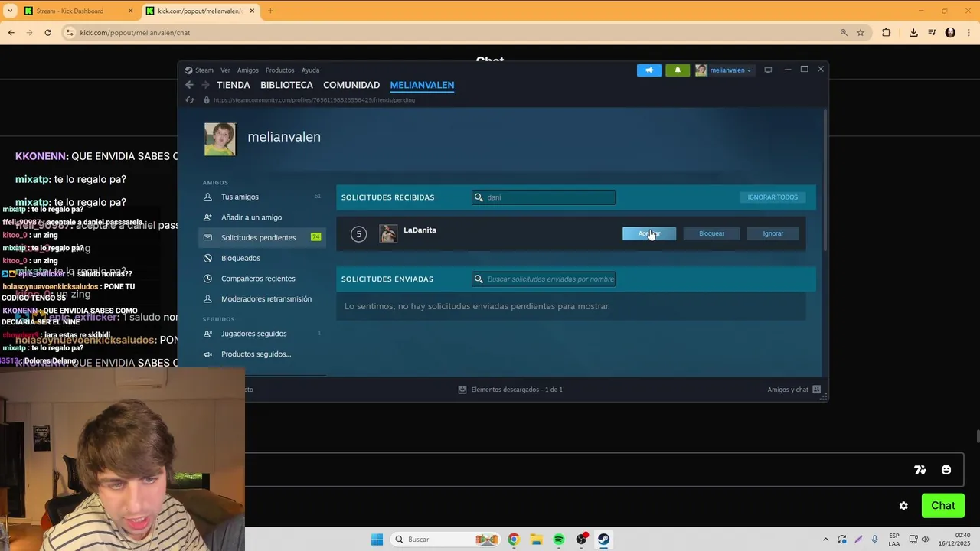Switch to the TIENDA tab
The width and height of the screenshot is (980, 551).
coord(234,85)
